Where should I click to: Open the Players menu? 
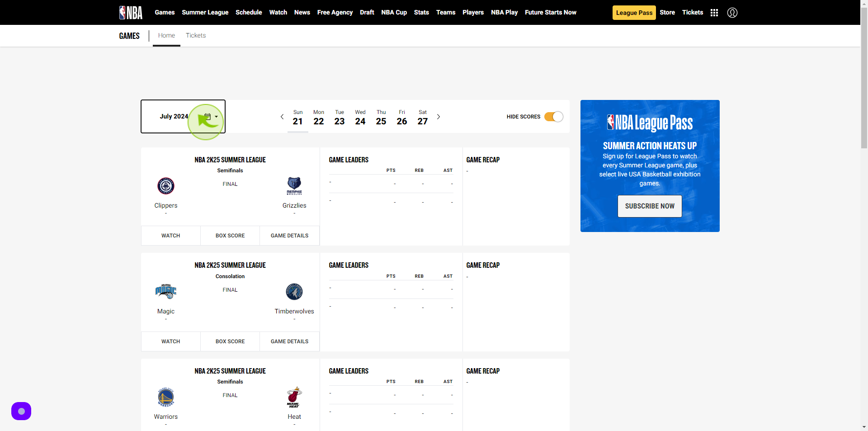(x=473, y=13)
